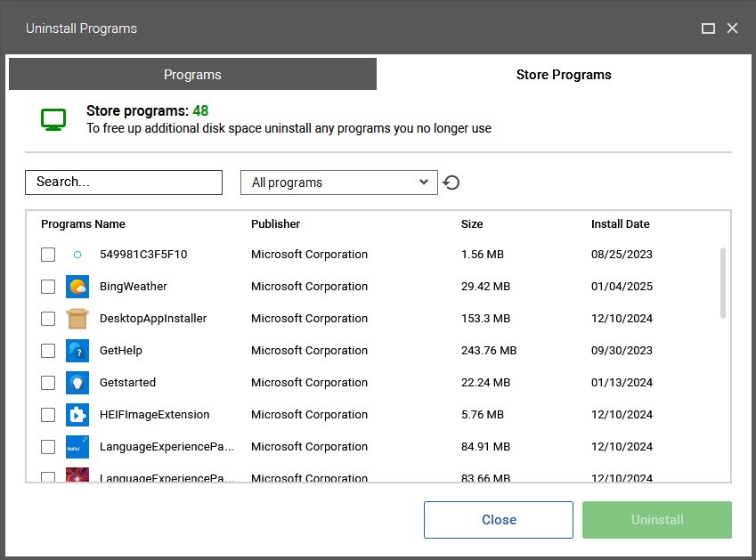This screenshot has width=756, height=560.
Task: Click the 29.42 MB size value
Action: click(x=485, y=287)
